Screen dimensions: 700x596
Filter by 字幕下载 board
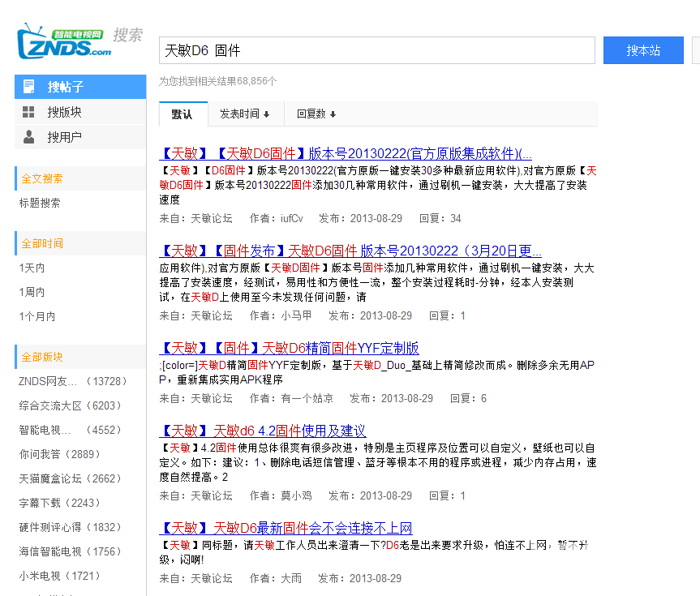(59, 503)
